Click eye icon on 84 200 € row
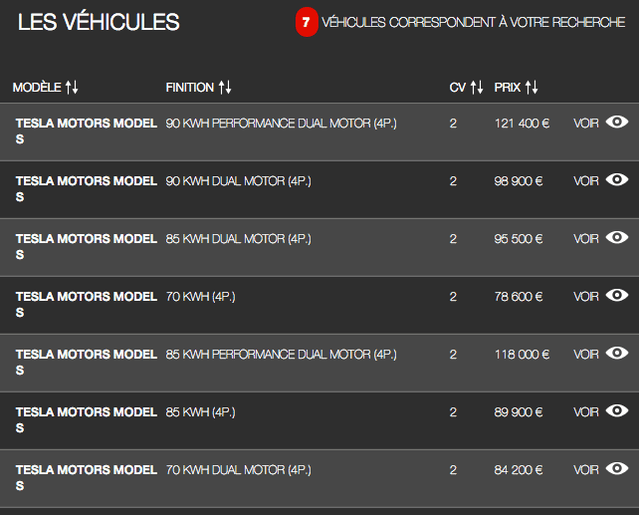This screenshot has width=640, height=515. 617,468
